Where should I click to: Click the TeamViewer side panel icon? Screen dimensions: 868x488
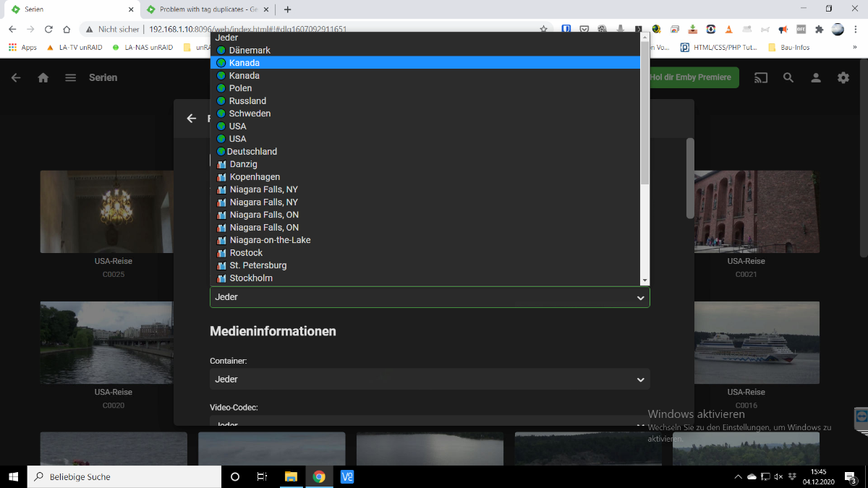tap(861, 417)
